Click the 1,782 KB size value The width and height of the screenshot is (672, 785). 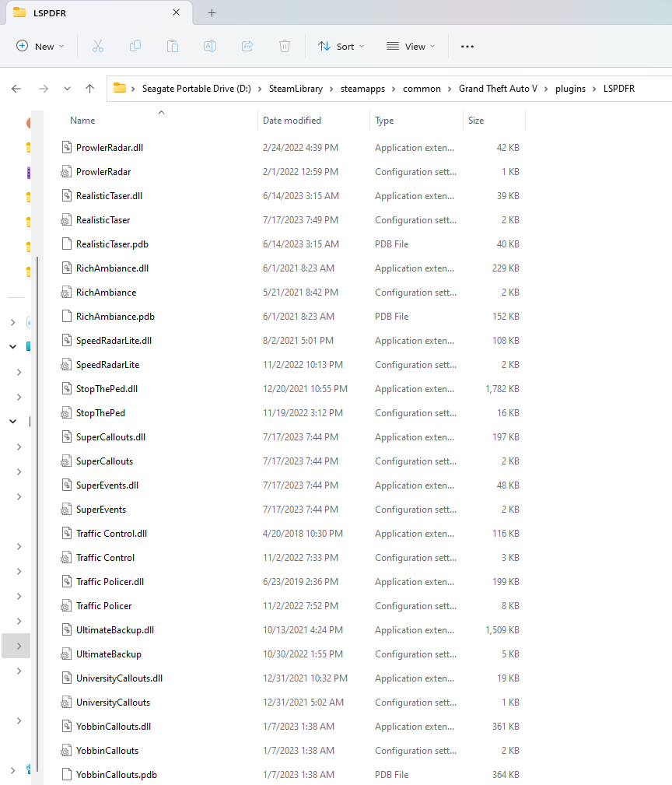pyautogui.click(x=502, y=389)
